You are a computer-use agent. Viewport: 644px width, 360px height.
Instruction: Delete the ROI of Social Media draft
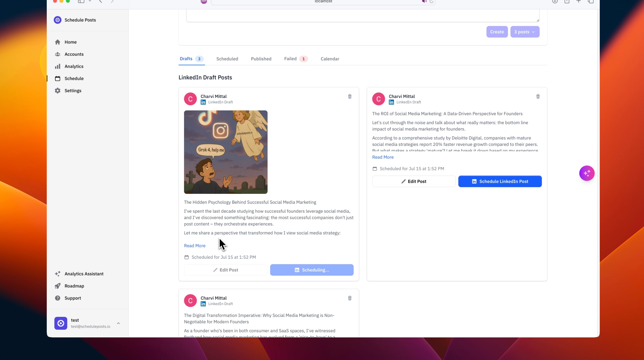pyautogui.click(x=538, y=96)
